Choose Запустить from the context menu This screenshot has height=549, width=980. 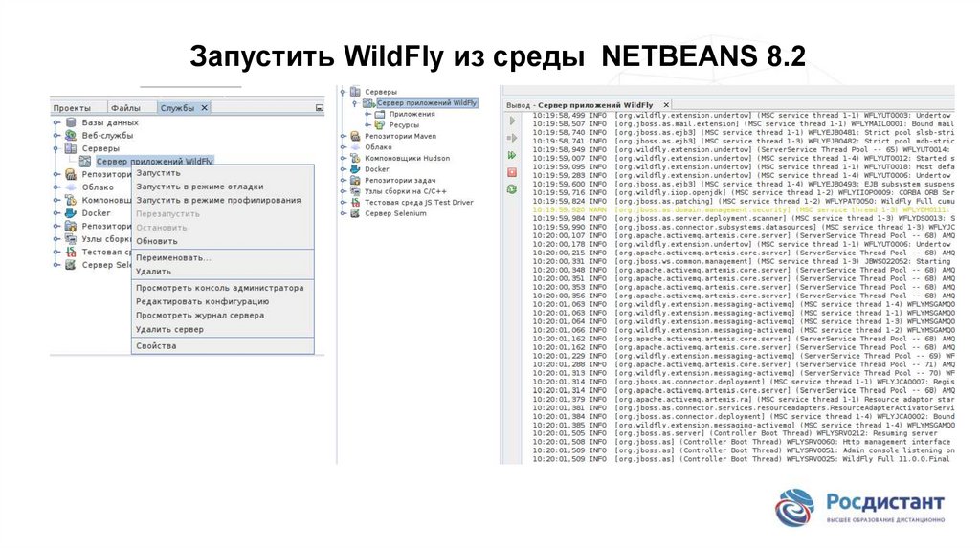222,173
